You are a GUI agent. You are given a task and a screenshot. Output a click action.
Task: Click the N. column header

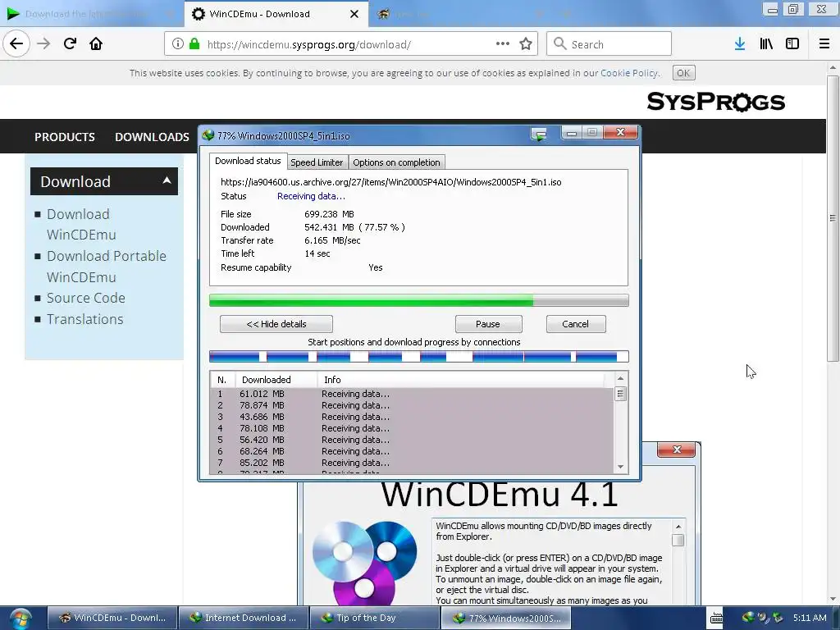[x=221, y=380]
